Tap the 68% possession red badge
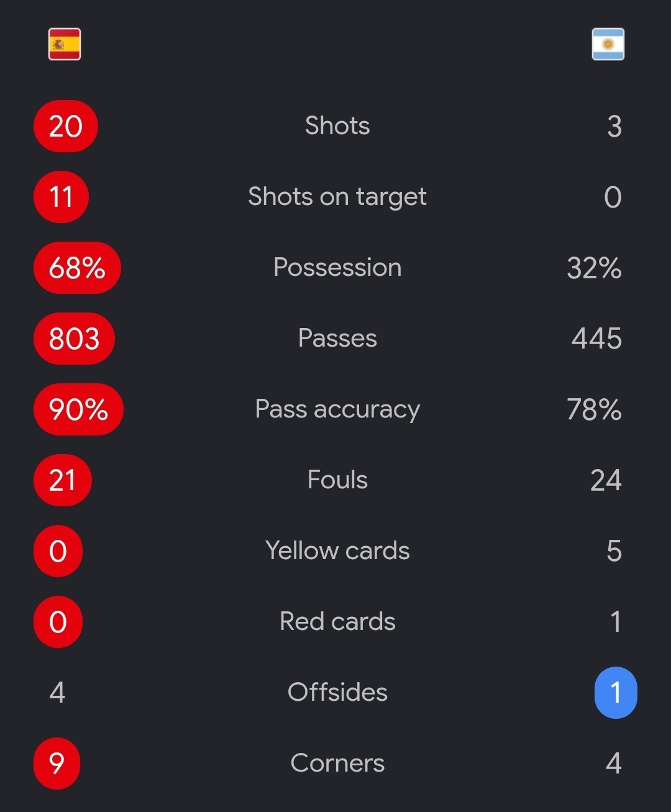The image size is (671, 812). click(77, 268)
